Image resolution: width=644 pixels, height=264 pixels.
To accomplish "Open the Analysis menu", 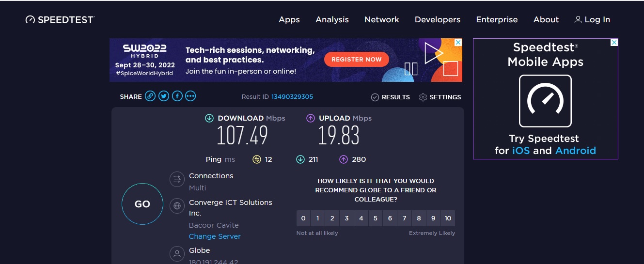I will [x=332, y=19].
